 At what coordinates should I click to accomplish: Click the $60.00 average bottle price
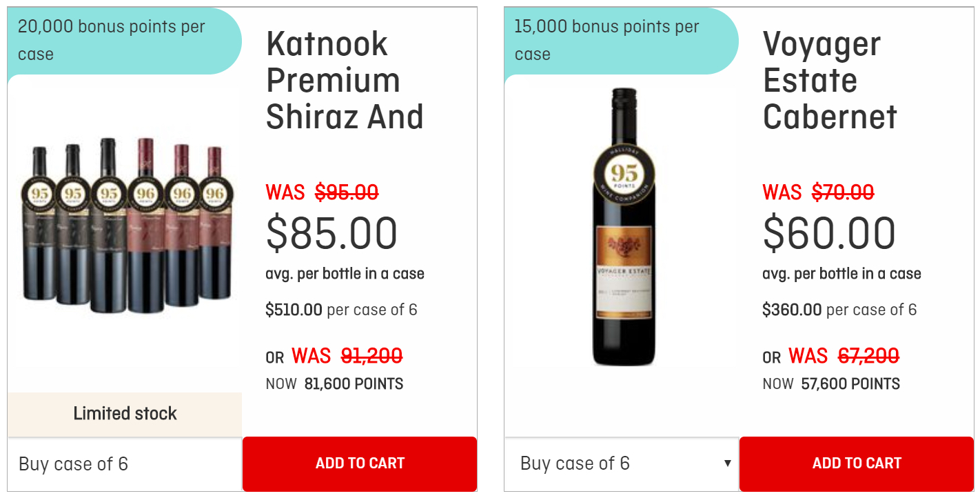pyautogui.click(x=829, y=233)
